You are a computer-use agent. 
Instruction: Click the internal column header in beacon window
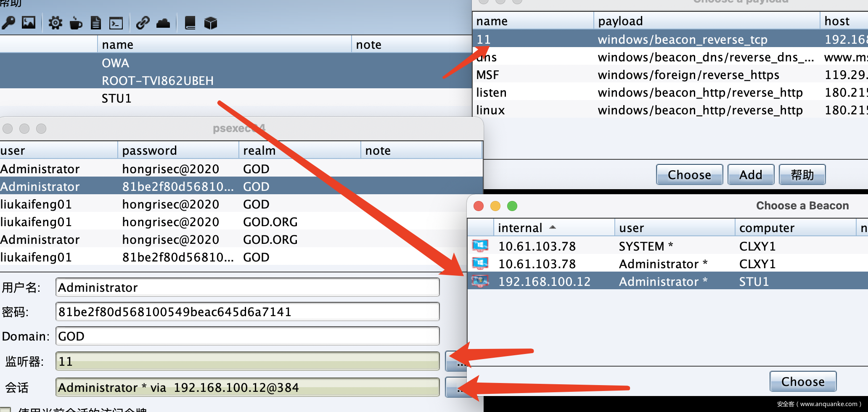(x=554, y=227)
